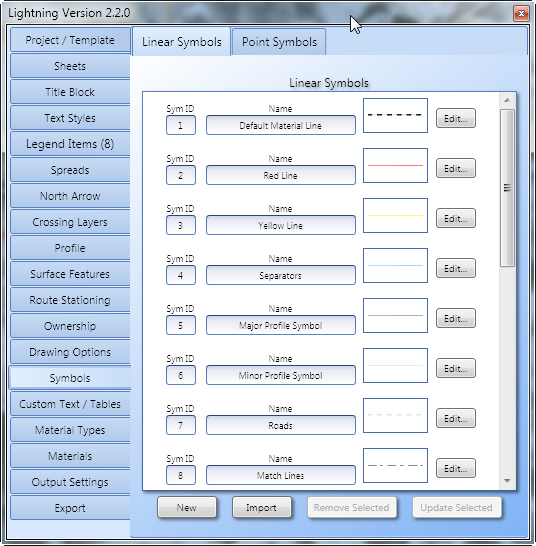Image resolution: width=536 pixels, height=546 pixels.
Task: Click the Sym ID field containing 5
Action: point(181,325)
